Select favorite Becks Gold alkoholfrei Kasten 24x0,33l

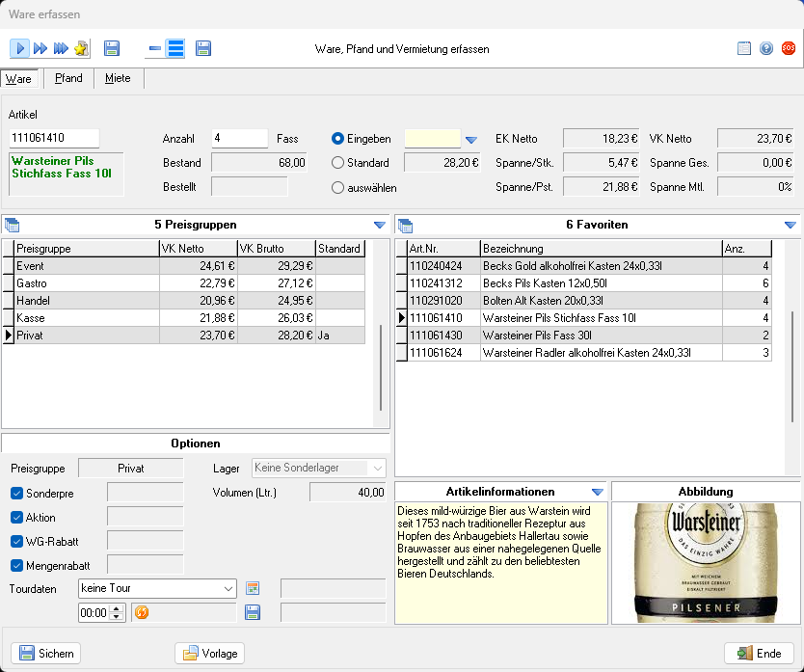584,266
